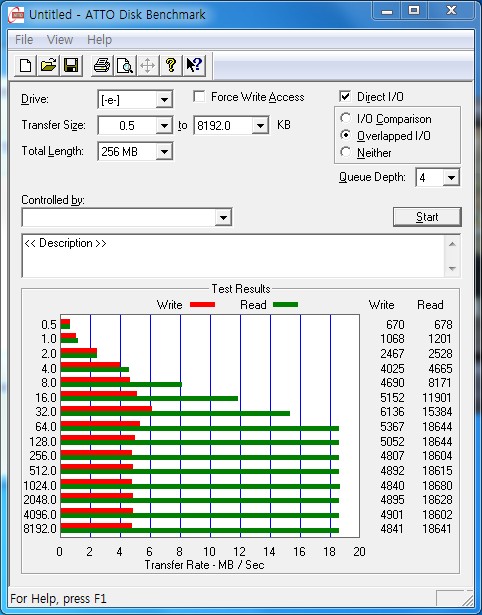Click the Description scrollbar up arrow
482x615 pixels.
coord(452,245)
